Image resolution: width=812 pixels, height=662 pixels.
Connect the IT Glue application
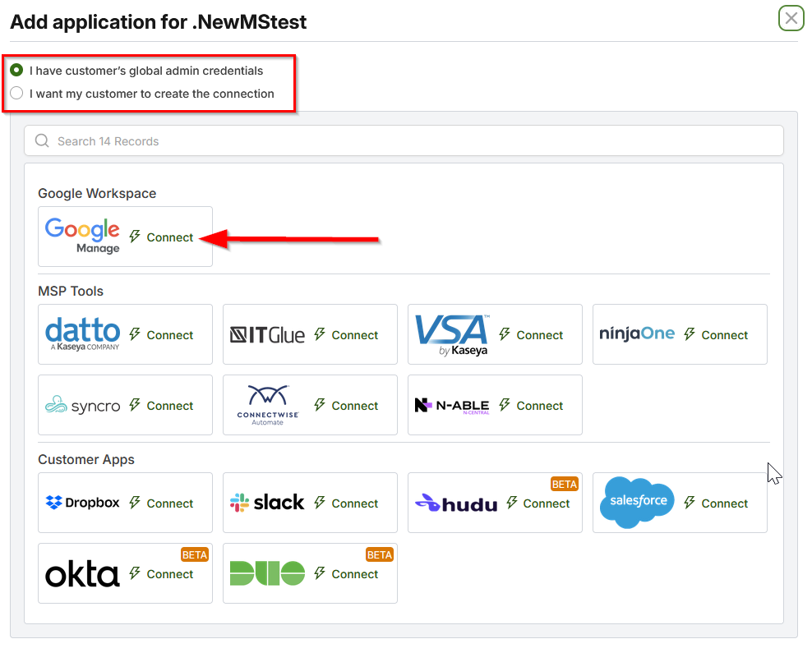[346, 335]
